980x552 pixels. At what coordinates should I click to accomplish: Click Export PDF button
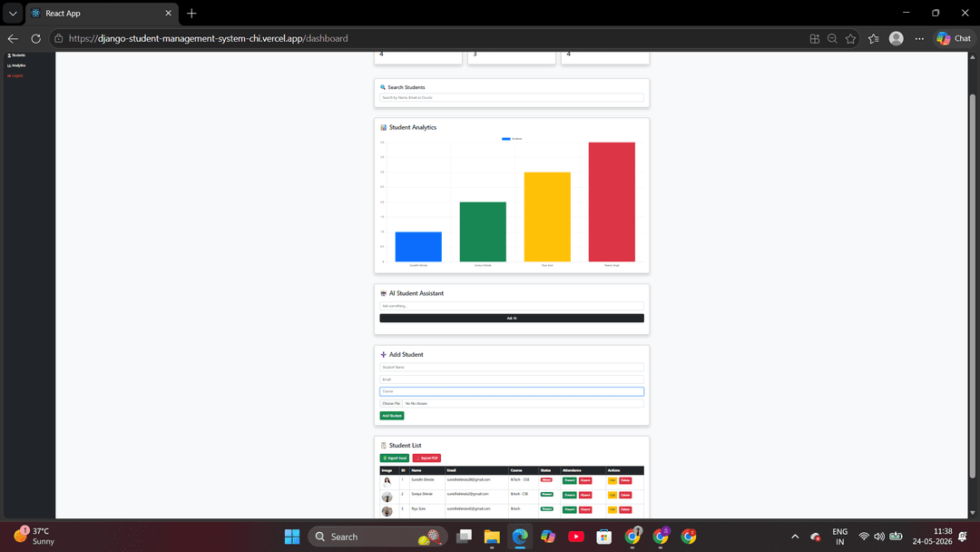coord(426,458)
